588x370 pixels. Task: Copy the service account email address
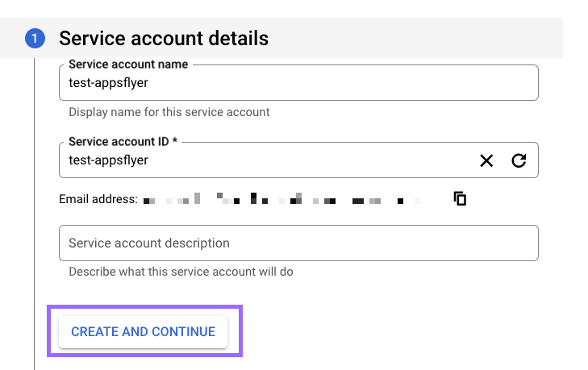(461, 198)
